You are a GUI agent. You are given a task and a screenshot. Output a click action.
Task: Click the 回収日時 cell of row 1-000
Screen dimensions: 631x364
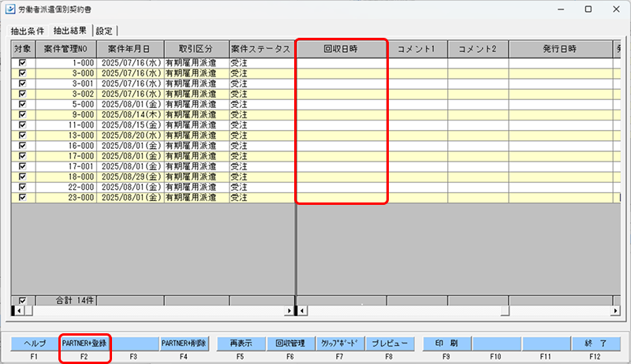(342, 63)
